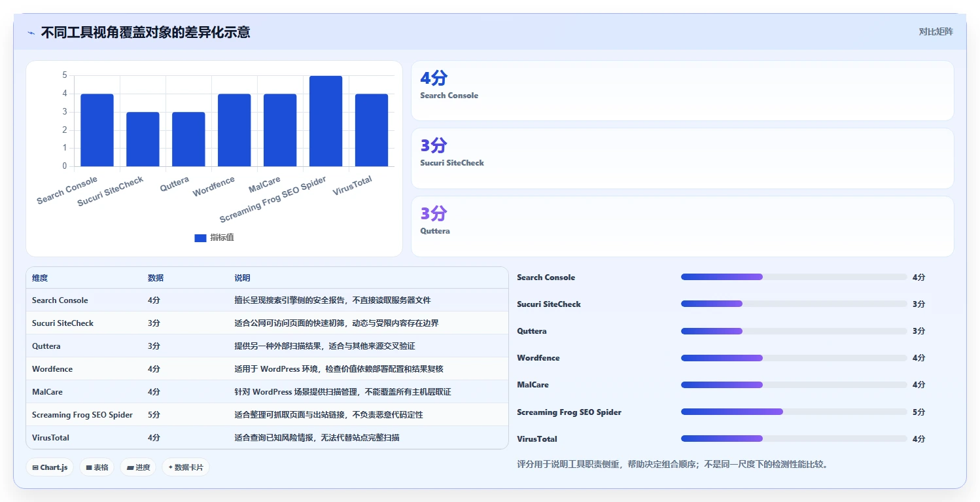This screenshot has width=980, height=502.
Task: Click the footnote starting with 评分用于说明工具职责侧重
Action: coord(673,465)
